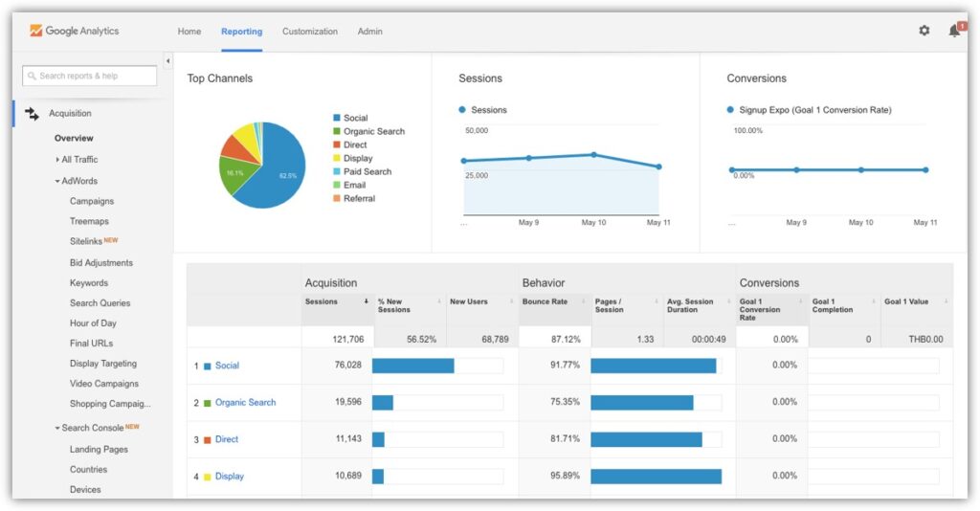Expand the All Traffic menu
The image size is (980, 511).
77,159
